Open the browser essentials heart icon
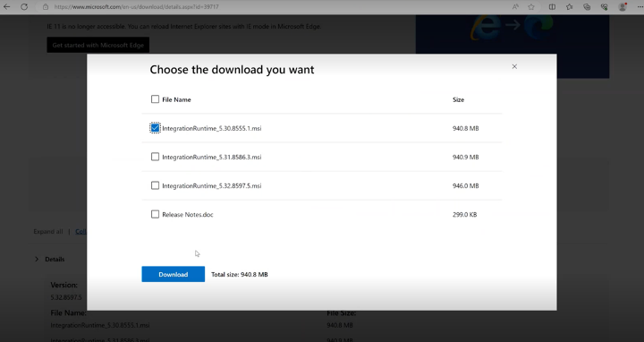The image size is (644, 342). 604,7
